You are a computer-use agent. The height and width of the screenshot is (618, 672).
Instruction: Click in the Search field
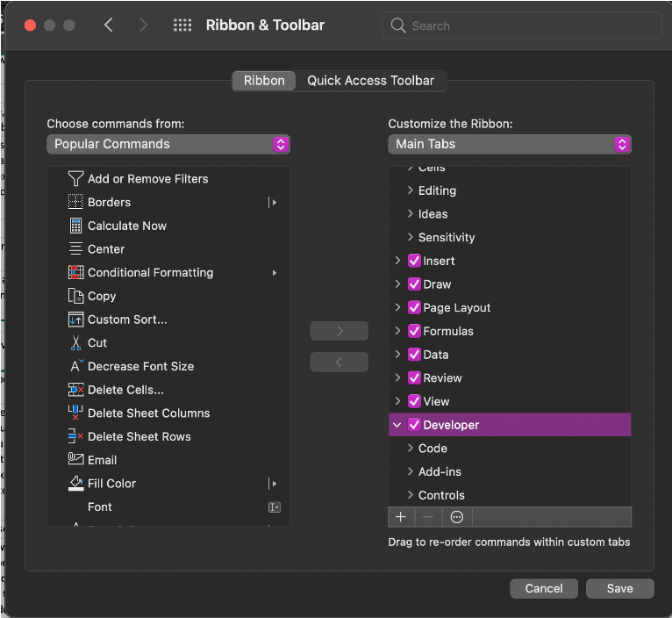[526, 25]
